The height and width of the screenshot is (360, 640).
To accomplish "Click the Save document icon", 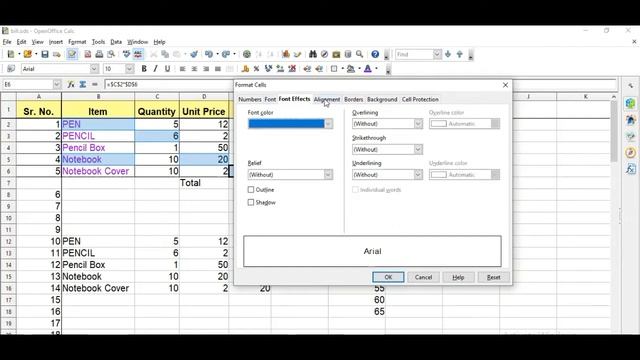I will (45, 54).
